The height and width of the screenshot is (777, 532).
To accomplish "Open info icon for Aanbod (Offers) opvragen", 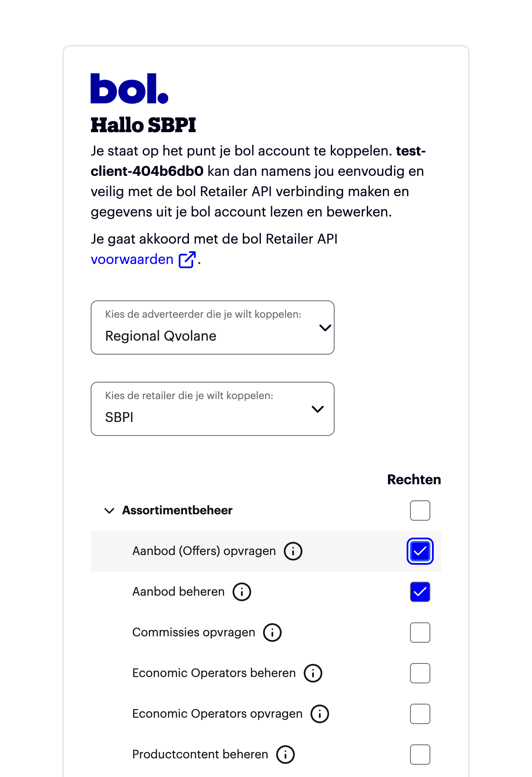I will click(293, 551).
